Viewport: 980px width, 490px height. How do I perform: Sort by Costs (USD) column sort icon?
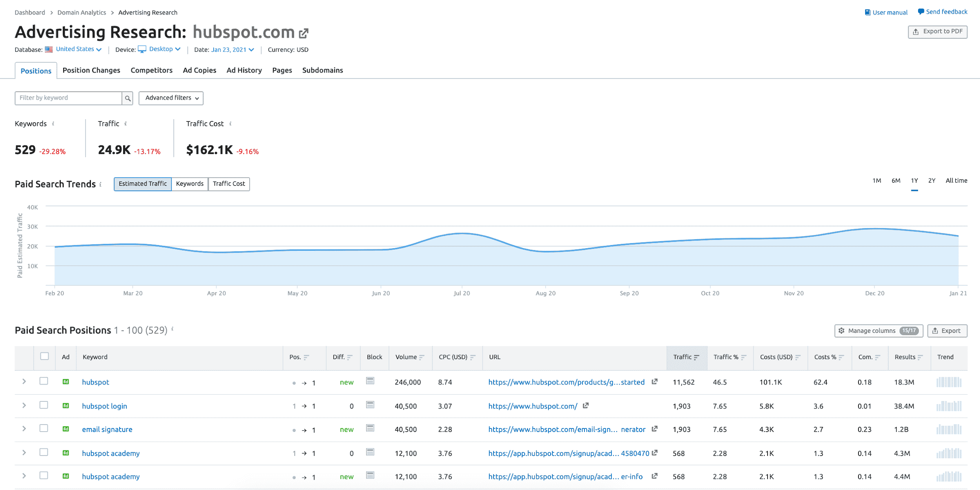coord(798,358)
